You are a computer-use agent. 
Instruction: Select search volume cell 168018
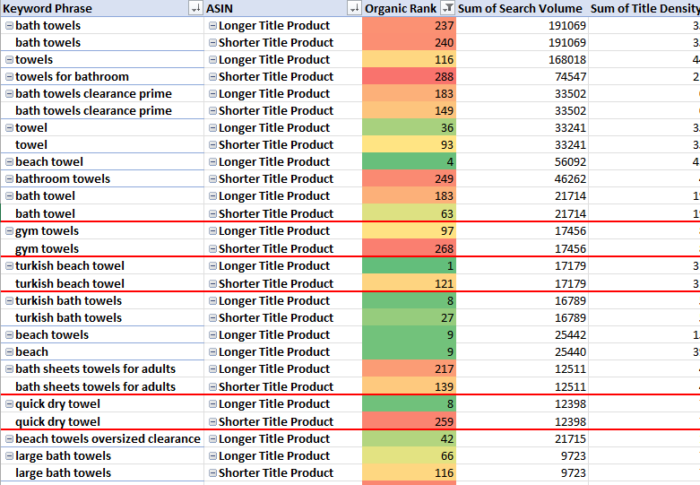[521, 60]
